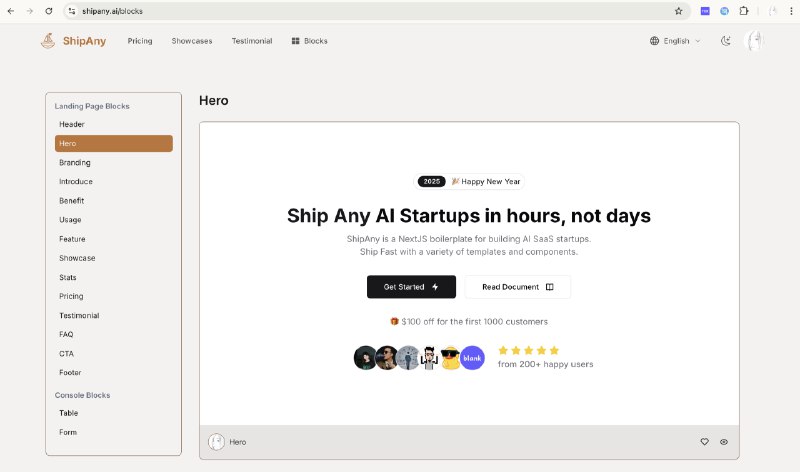Open the Showcases nav link
This screenshot has height=472, width=800.
tap(192, 41)
